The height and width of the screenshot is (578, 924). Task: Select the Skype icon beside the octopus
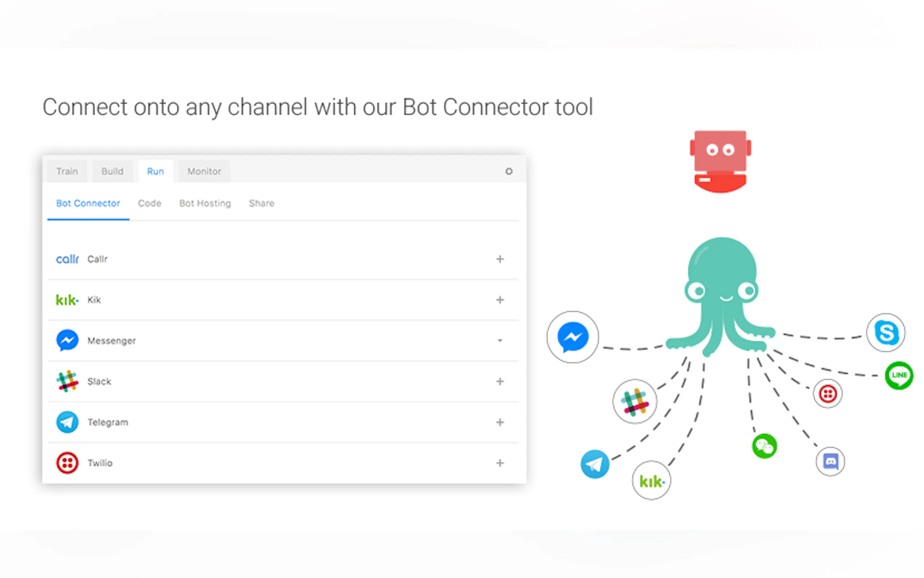(886, 332)
